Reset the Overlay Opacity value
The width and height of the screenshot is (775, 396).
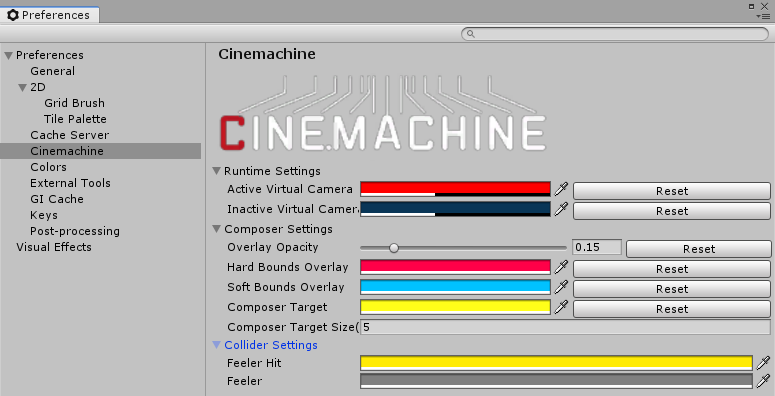click(698, 249)
